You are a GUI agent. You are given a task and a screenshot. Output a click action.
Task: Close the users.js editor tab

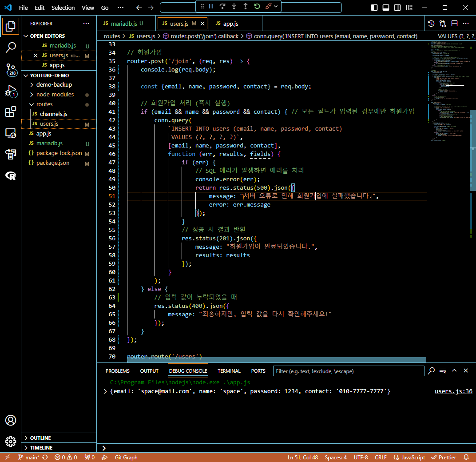(202, 24)
